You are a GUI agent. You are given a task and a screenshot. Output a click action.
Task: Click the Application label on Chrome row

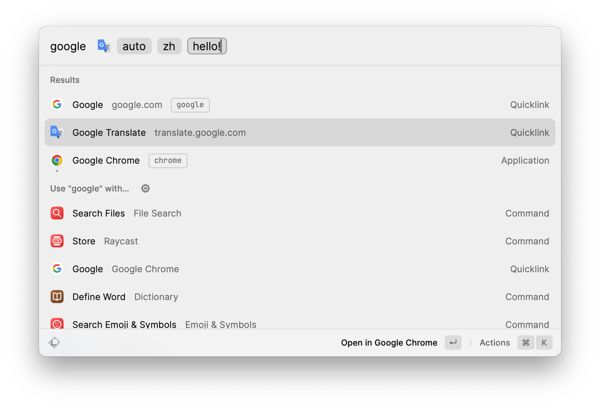tap(525, 160)
